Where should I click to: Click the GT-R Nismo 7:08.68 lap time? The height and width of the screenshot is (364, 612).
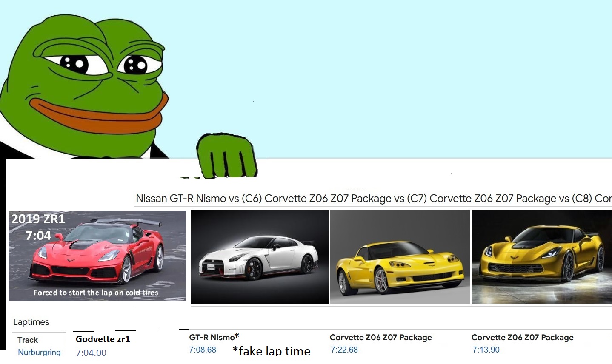pyautogui.click(x=203, y=350)
